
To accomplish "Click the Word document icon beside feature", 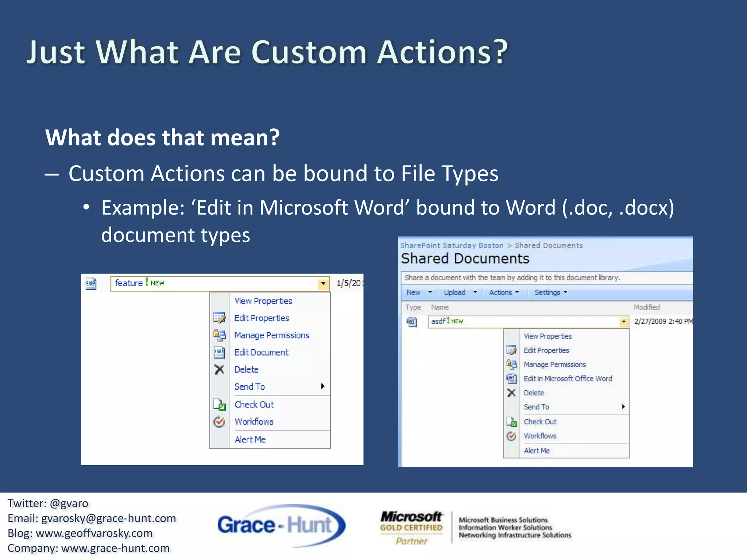I will (x=91, y=284).
